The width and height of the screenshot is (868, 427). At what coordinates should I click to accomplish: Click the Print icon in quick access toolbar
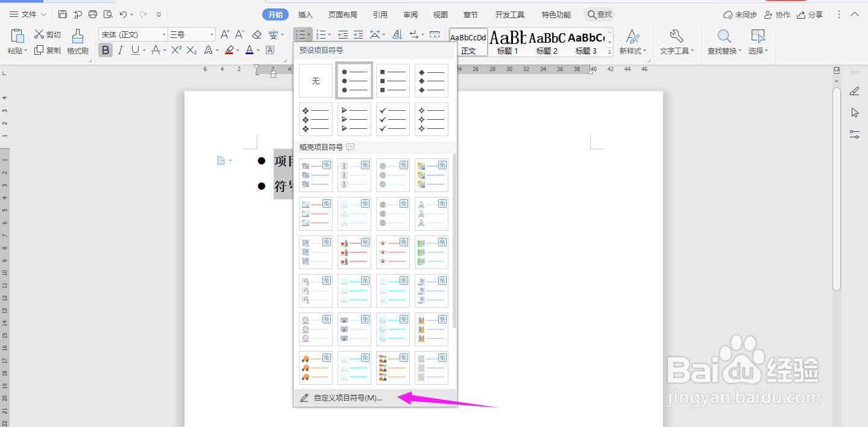coord(93,14)
